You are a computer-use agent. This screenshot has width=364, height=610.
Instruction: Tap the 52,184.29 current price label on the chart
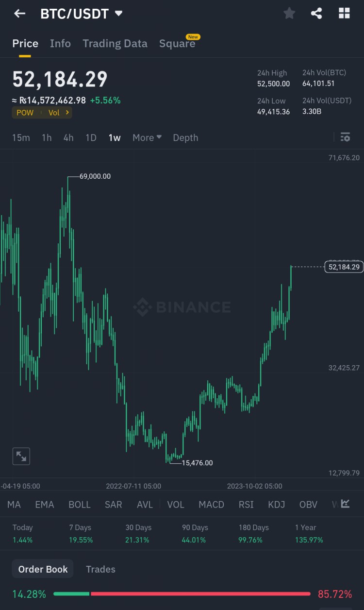tap(344, 267)
